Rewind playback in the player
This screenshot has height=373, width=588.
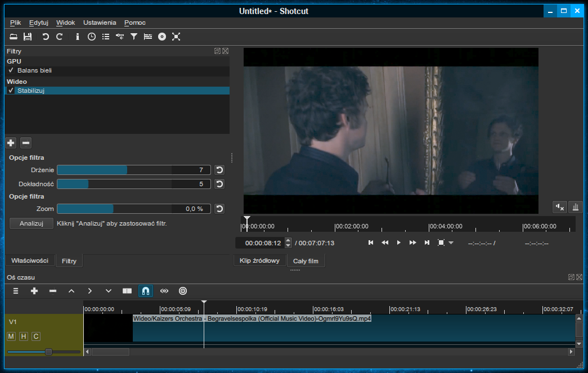click(x=385, y=242)
